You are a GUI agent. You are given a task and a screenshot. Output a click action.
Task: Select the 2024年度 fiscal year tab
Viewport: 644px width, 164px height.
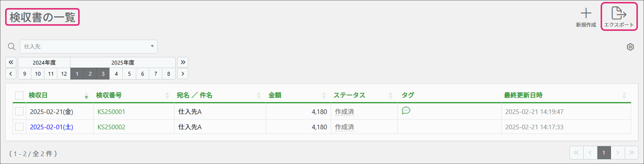coord(44,62)
